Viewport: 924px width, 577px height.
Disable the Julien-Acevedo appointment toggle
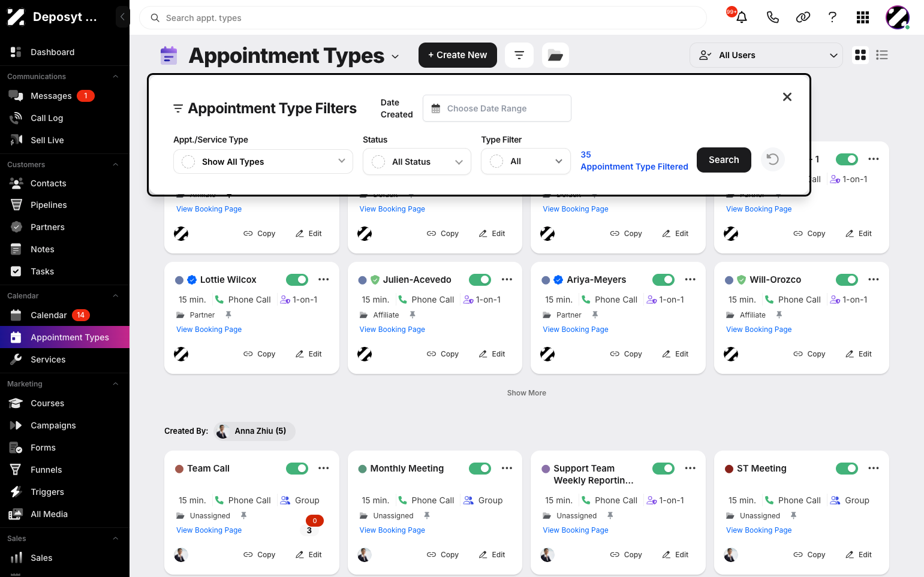point(480,280)
